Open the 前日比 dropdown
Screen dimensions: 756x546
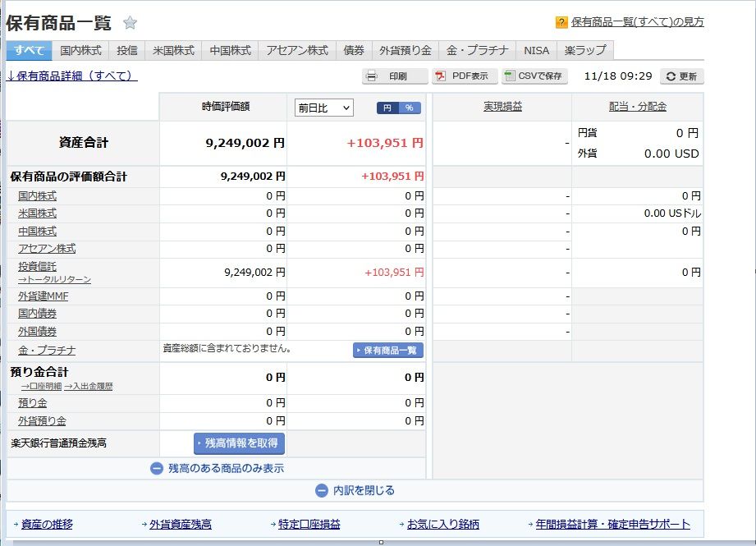pos(324,108)
